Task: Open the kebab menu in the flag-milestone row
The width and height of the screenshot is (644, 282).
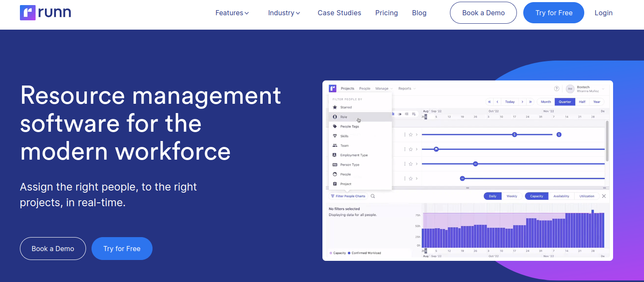Action: point(405,149)
